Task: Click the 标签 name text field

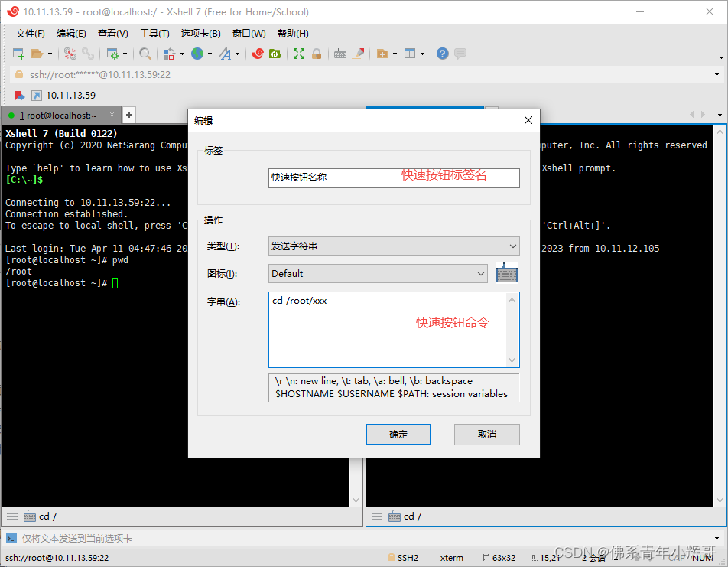Action: pyautogui.click(x=394, y=178)
